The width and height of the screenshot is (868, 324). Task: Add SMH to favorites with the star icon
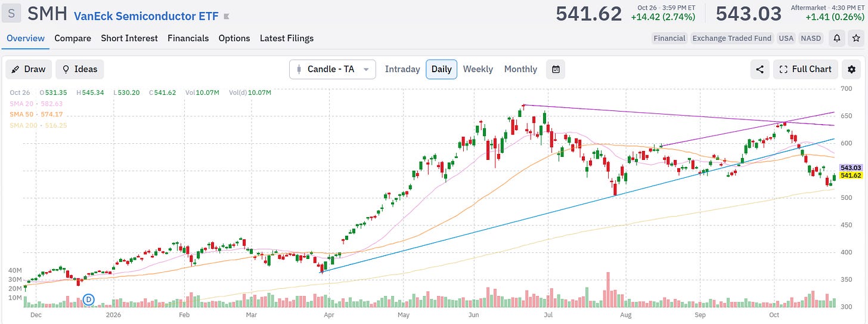855,38
